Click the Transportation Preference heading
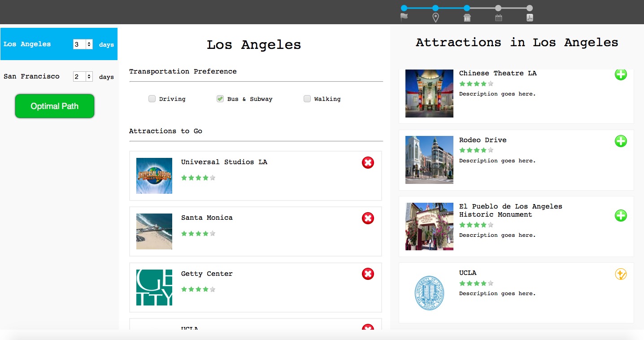 click(183, 71)
